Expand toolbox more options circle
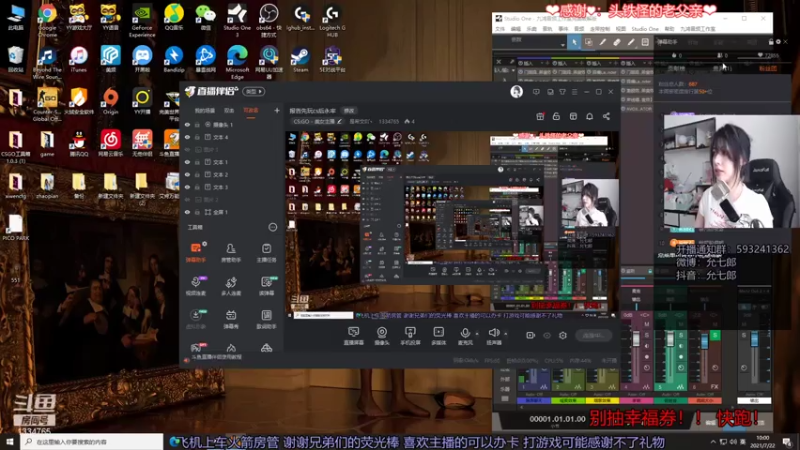Screen dimensions: 800x450 click(x=272, y=228)
